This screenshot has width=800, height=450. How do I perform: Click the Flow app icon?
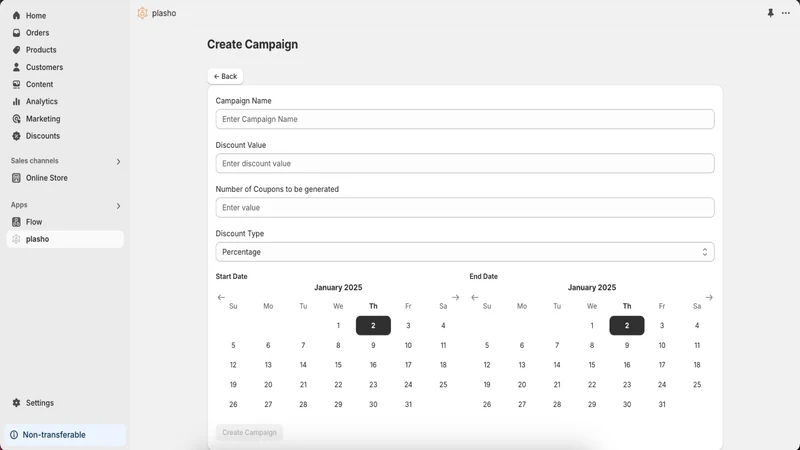tap(16, 222)
